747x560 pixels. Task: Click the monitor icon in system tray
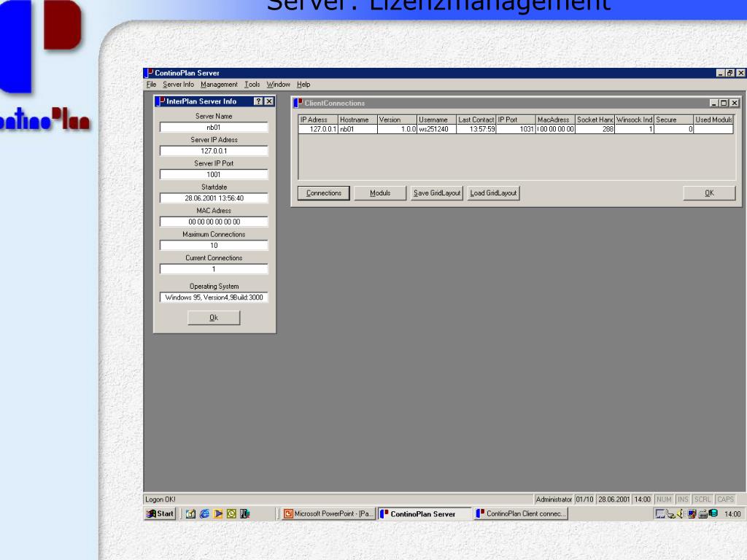pyautogui.click(x=659, y=513)
